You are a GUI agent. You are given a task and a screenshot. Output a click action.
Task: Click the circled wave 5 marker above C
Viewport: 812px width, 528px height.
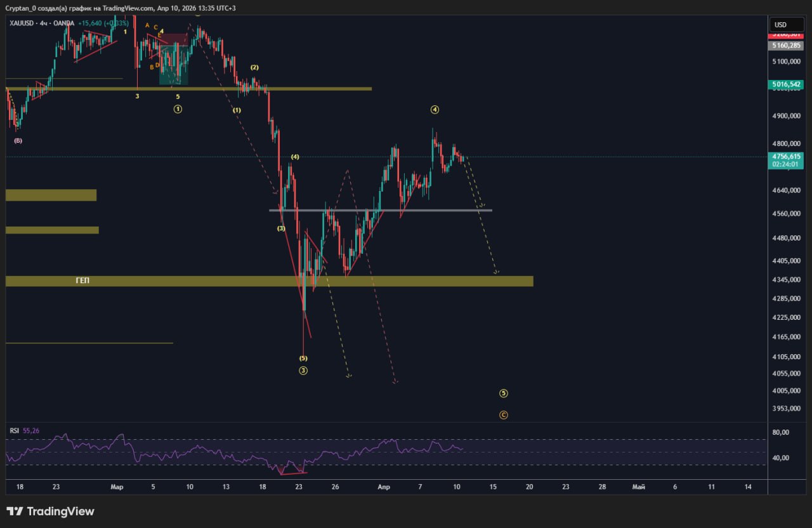(x=504, y=393)
